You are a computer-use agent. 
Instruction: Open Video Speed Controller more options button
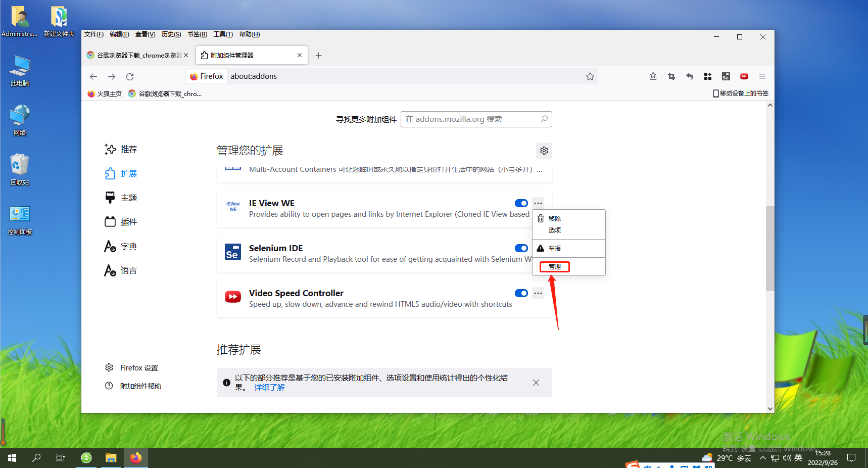(538, 293)
